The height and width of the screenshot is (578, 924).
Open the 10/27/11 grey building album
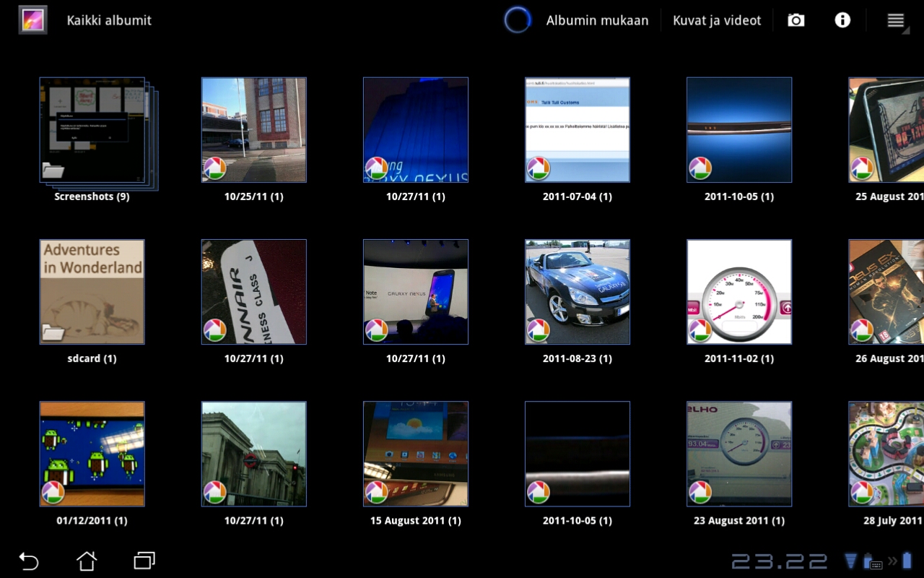pyautogui.click(x=254, y=454)
